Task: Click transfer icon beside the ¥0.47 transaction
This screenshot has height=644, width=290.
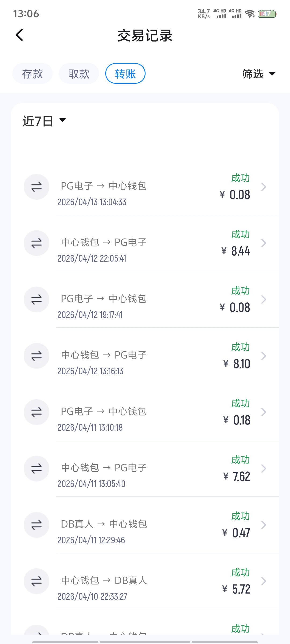Action: (37, 525)
